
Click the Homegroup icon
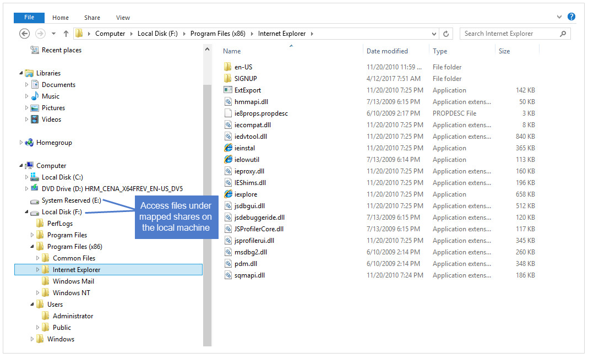[x=29, y=143]
